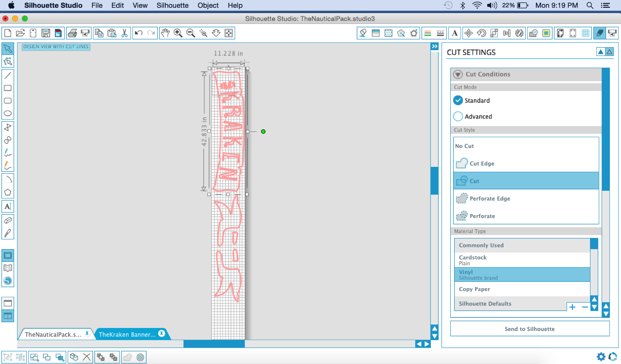
Task: Click the canvas horizontal scrollbar thumb
Action: (214, 344)
